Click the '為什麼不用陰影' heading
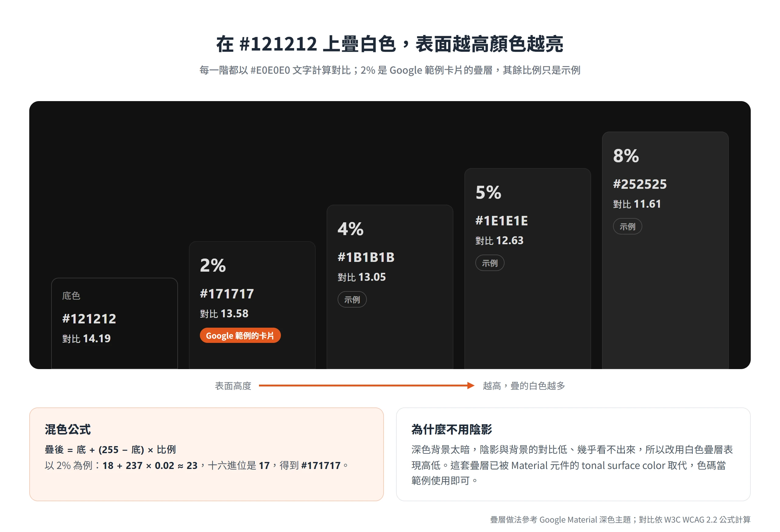Screen dimensions: 780x532 (x=452, y=429)
